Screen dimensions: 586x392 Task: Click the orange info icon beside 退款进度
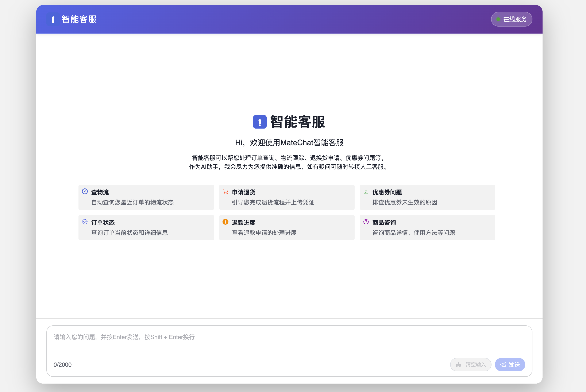[x=225, y=222]
